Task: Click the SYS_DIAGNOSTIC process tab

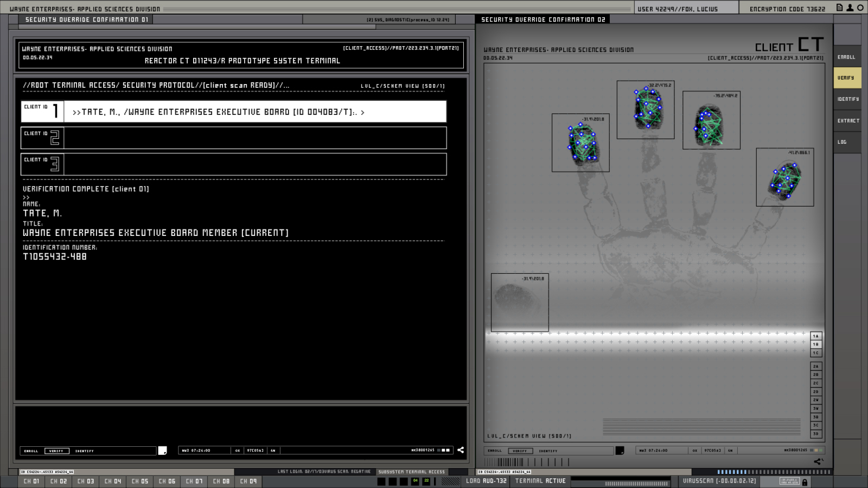Action: pyautogui.click(x=407, y=20)
